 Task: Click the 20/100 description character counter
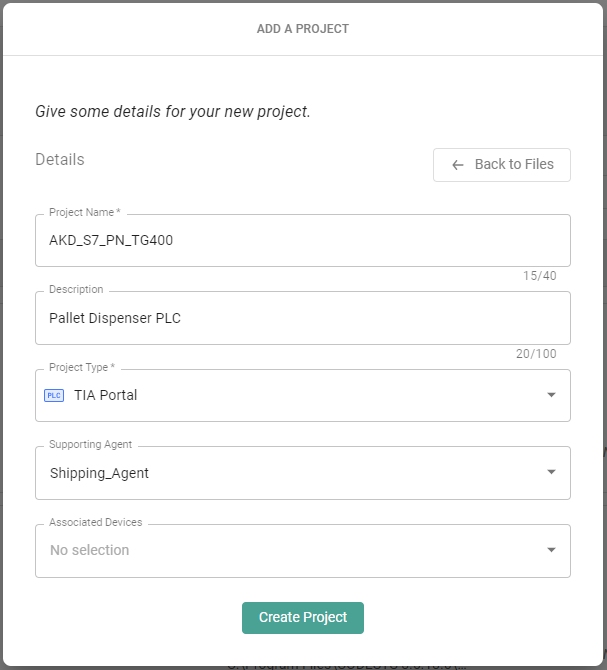click(x=536, y=354)
